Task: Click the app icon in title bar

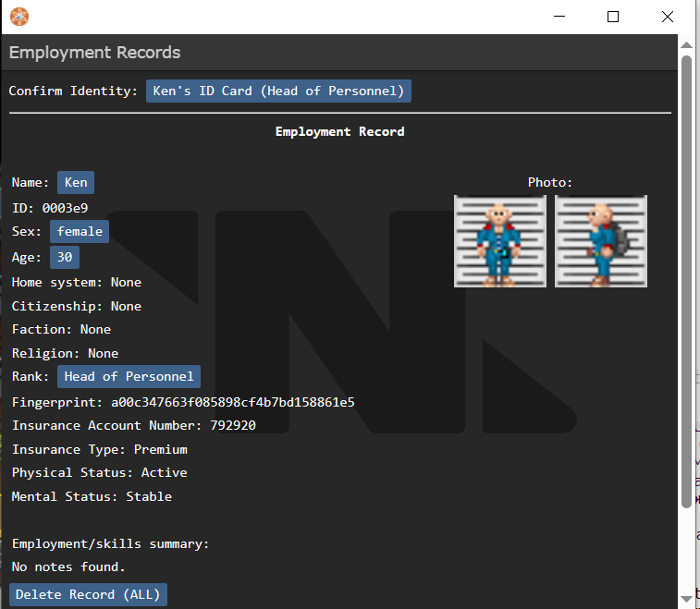Action: (x=19, y=17)
